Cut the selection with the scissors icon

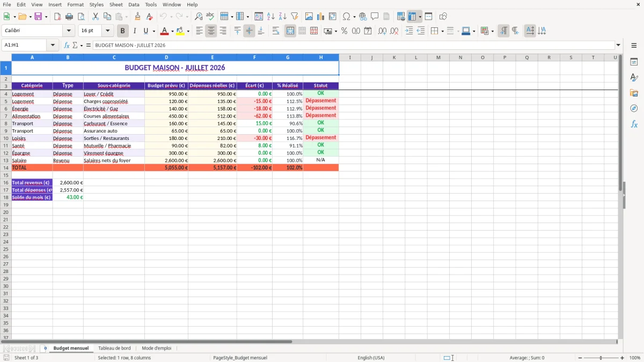(95, 17)
